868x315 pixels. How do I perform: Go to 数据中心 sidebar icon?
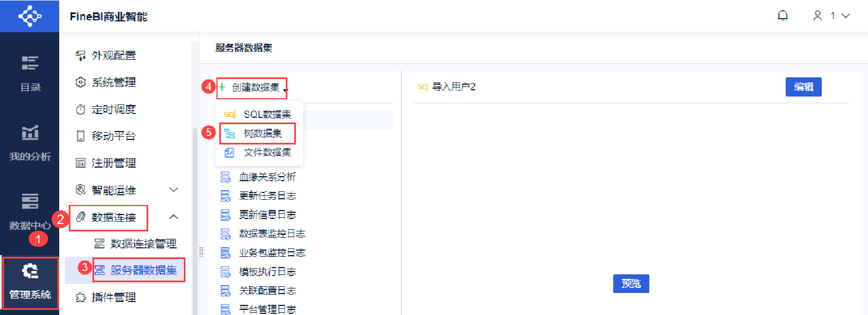[30, 201]
